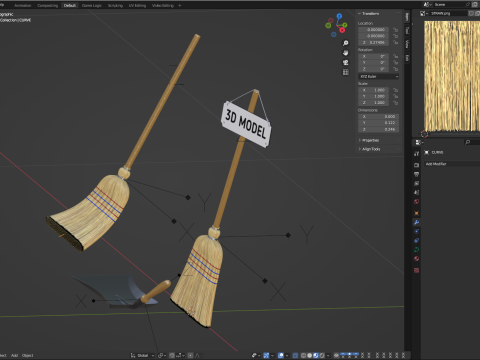Open the pivot point dropdown
This screenshot has width=480, height=360.
[162, 355]
